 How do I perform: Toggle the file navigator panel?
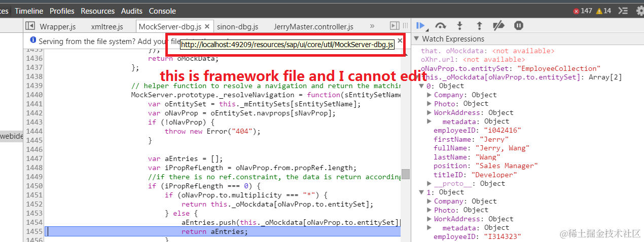pyautogui.click(x=30, y=26)
